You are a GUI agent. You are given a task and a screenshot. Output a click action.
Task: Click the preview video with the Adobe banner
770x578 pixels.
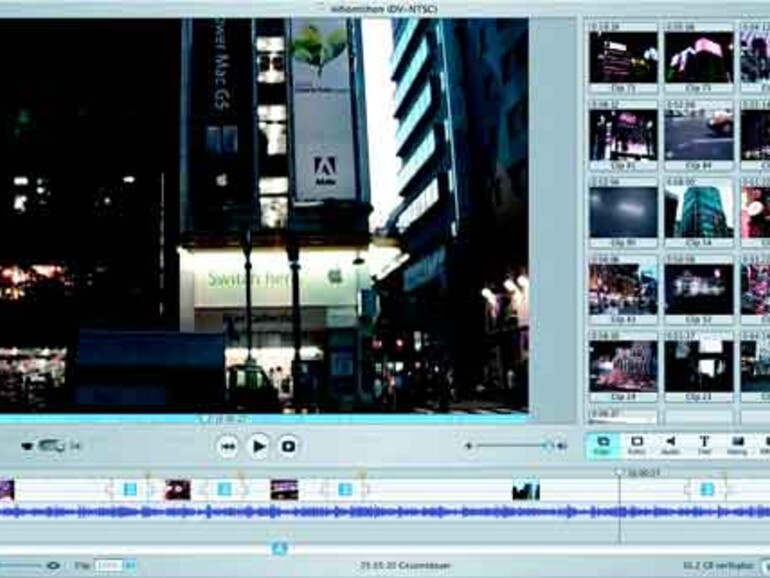pyautogui.click(x=264, y=215)
